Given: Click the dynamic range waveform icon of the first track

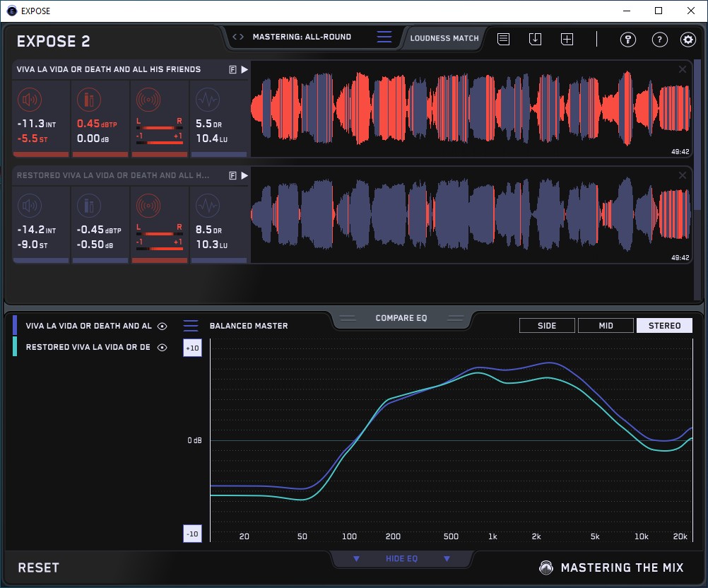Looking at the screenshot, I should click(x=207, y=100).
